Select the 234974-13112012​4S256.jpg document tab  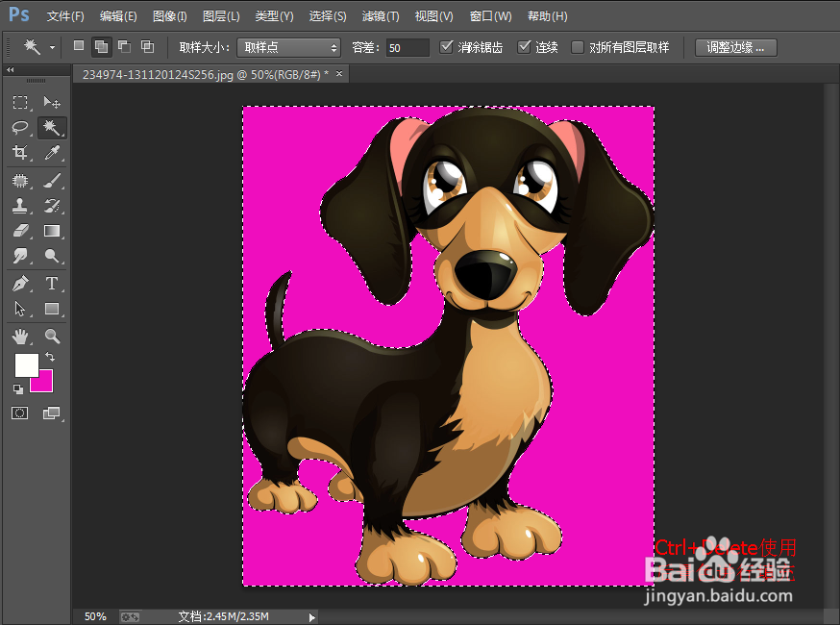pyautogui.click(x=206, y=74)
